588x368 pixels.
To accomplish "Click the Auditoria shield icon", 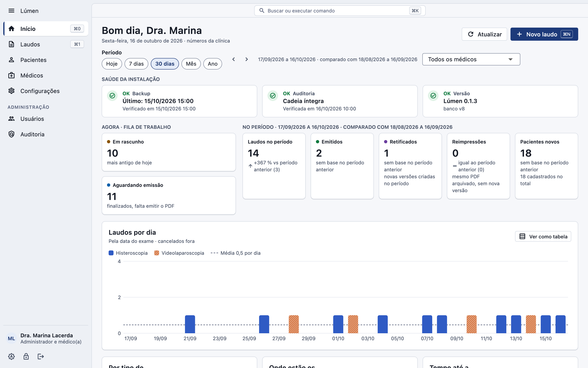I will tap(11, 134).
